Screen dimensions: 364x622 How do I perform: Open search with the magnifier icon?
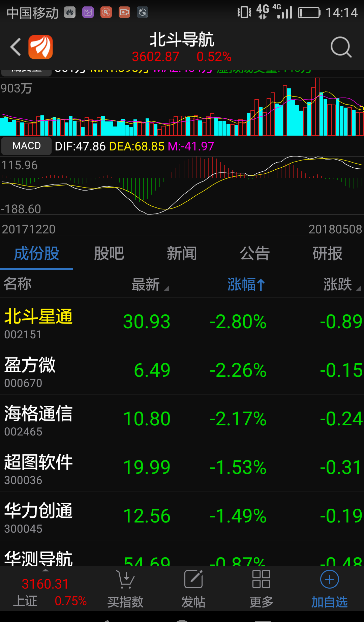(341, 47)
